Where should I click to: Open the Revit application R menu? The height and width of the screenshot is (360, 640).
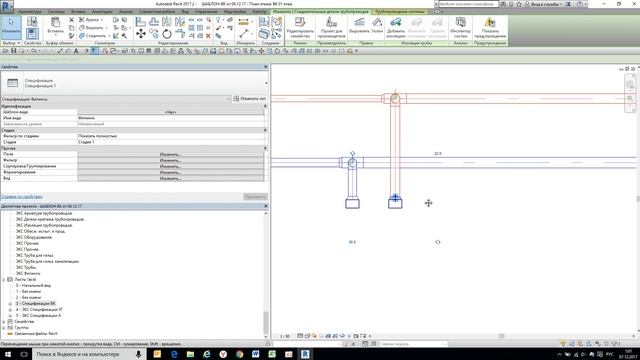click(x=7, y=6)
